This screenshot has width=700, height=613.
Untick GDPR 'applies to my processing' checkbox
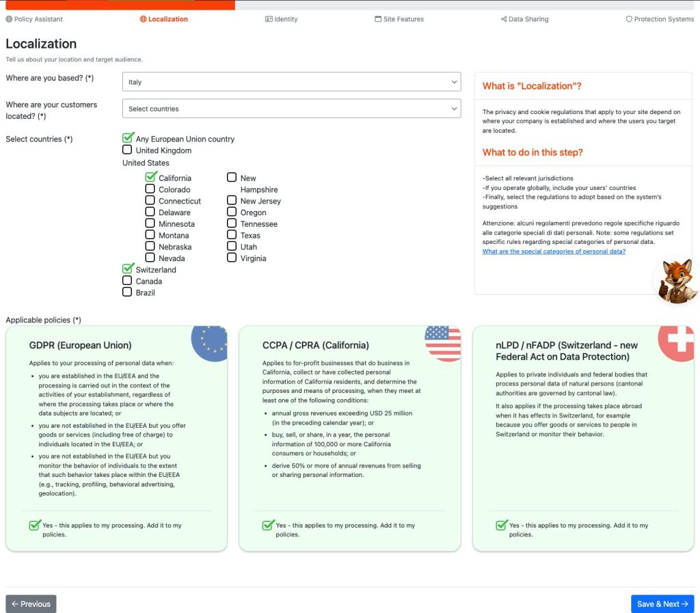pos(35,526)
